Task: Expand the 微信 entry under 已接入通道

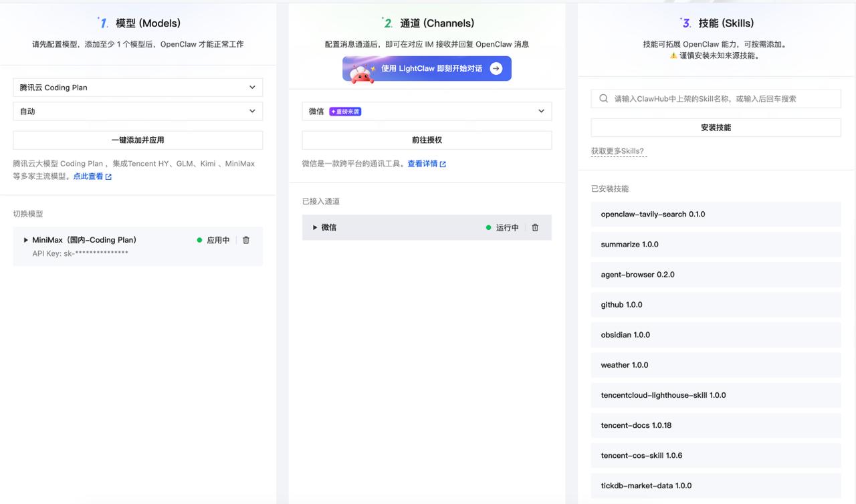Action: [x=315, y=227]
